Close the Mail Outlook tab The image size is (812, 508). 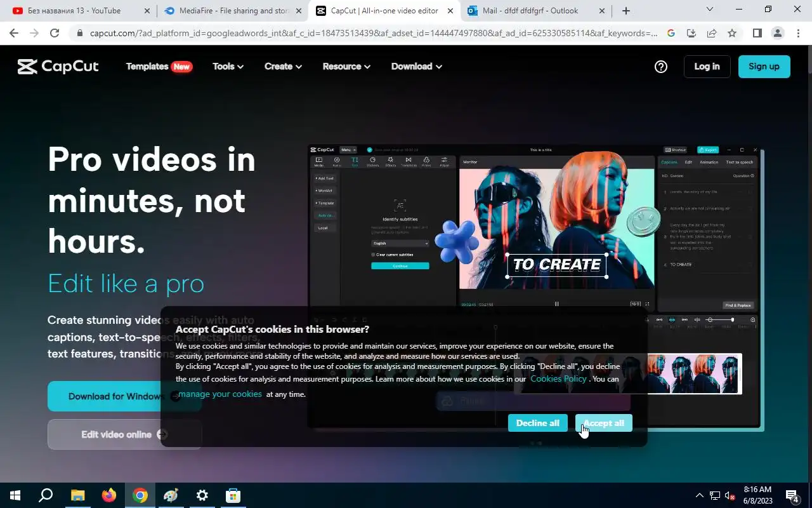coord(603,11)
